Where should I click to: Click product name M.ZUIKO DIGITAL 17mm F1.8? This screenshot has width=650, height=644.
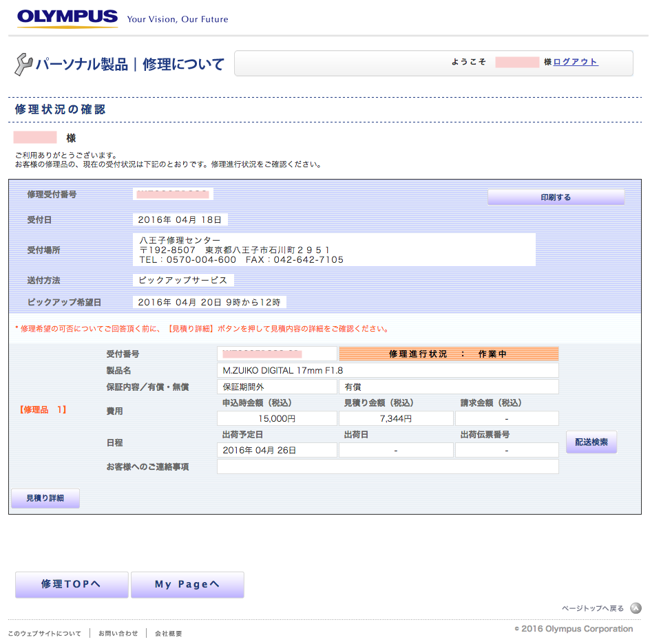[x=283, y=370]
